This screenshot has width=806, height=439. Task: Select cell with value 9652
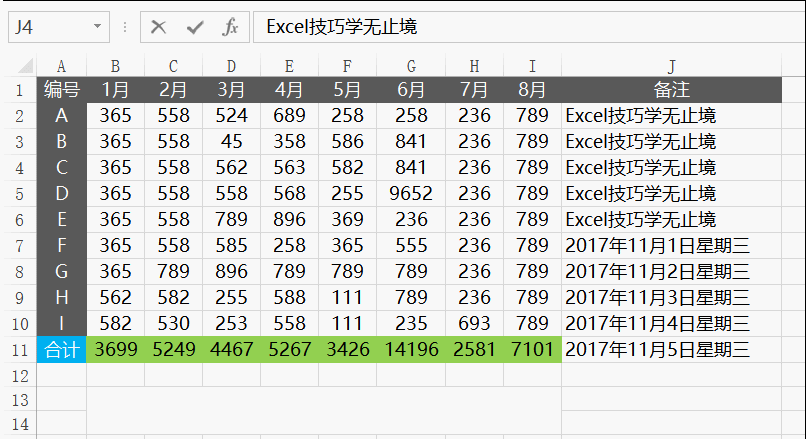click(x=411, y=194)
